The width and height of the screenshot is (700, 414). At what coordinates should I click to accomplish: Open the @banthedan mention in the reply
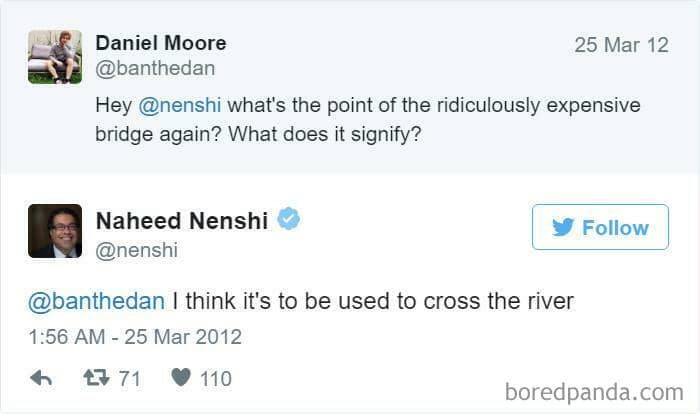96,301
